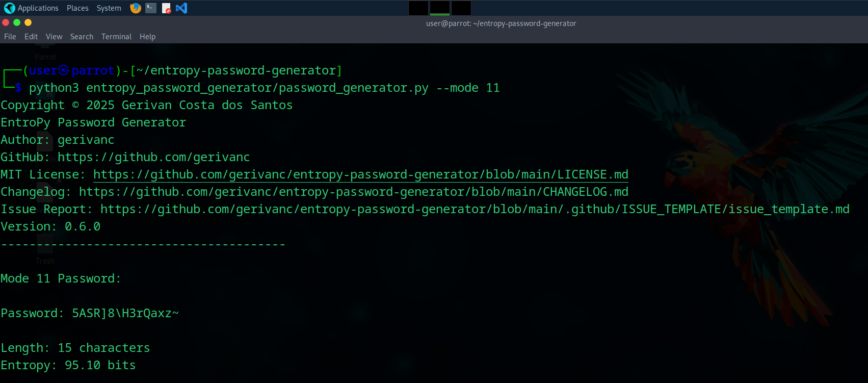Screen dimensions: 868x383
Task: Click the document icon with red badge
Action: (x=166, y=8)
